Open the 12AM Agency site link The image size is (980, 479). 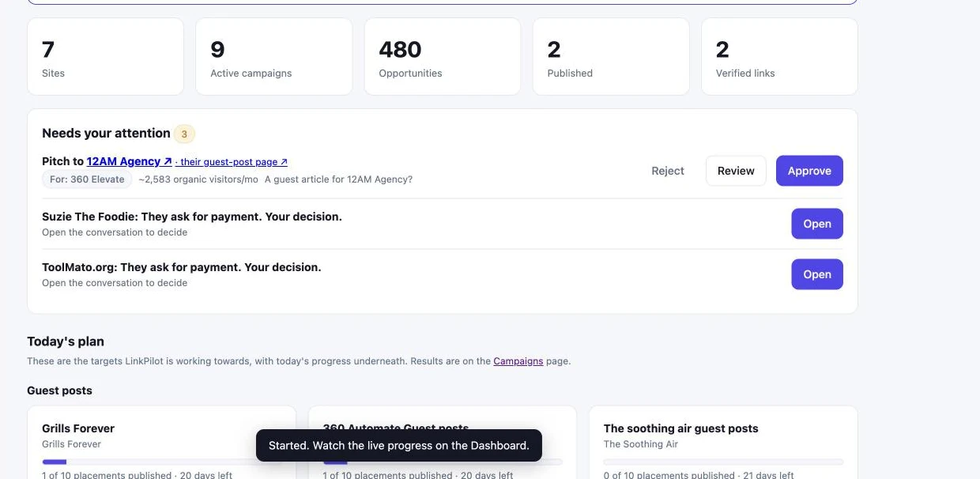129,161
